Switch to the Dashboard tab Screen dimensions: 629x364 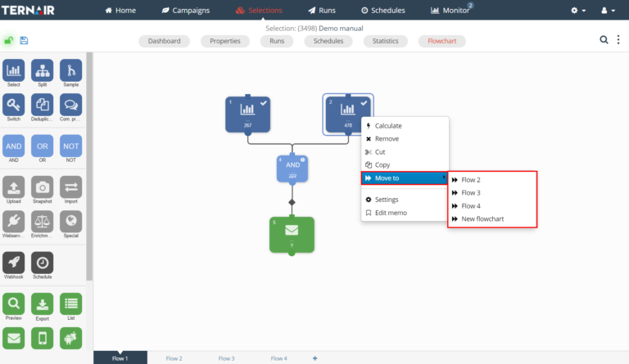click(x=164, y=41)
